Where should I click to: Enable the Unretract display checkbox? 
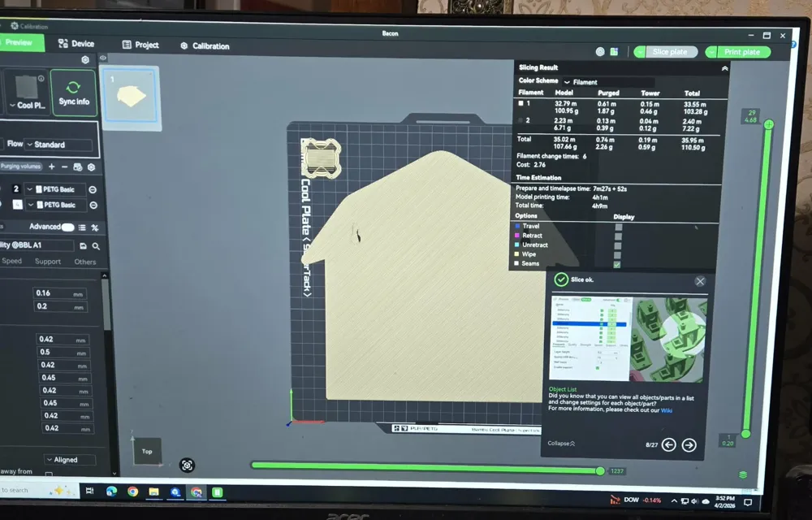[618, 245]
